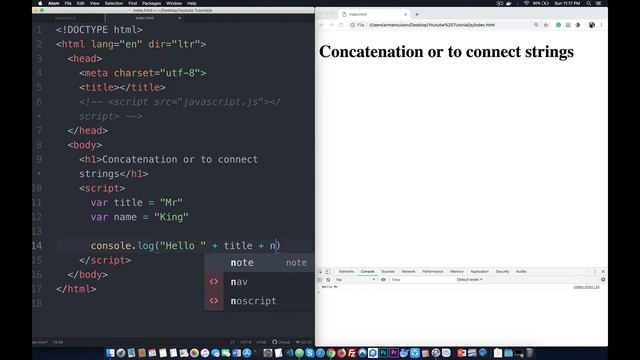This screenshot has width=640, height=360.
Task: Select the index.html tab in Atom
Action: click(144, 18)
